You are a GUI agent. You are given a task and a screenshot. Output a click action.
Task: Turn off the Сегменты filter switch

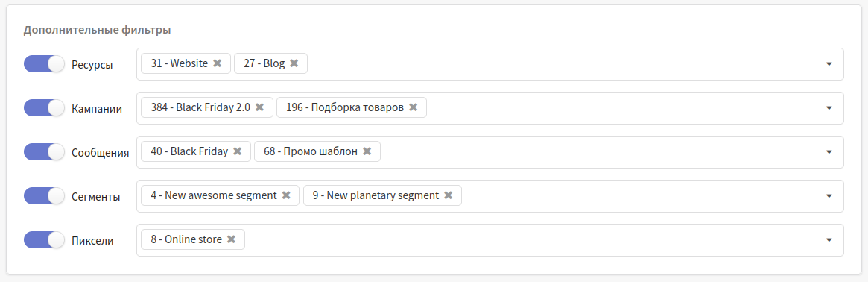click(x=44, y=195)
